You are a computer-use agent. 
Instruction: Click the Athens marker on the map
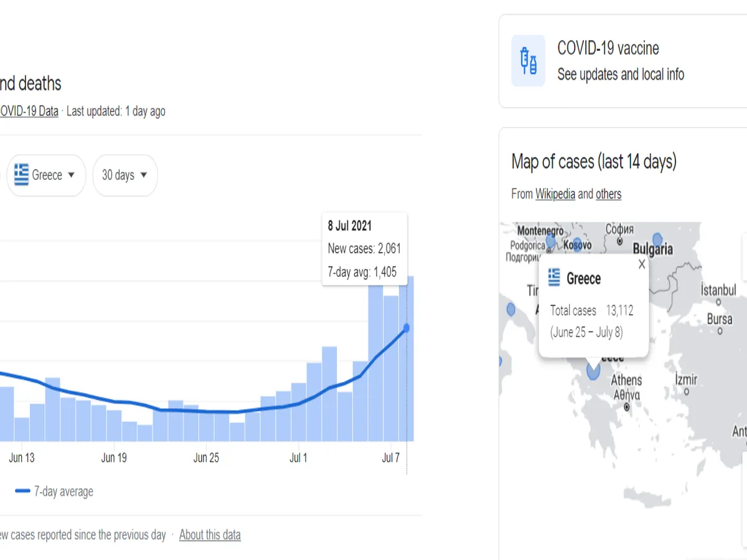[x=627, y=407]
